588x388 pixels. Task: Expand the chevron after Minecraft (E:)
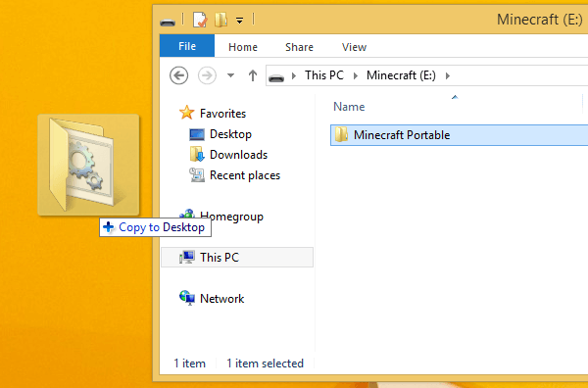point(448,75)
